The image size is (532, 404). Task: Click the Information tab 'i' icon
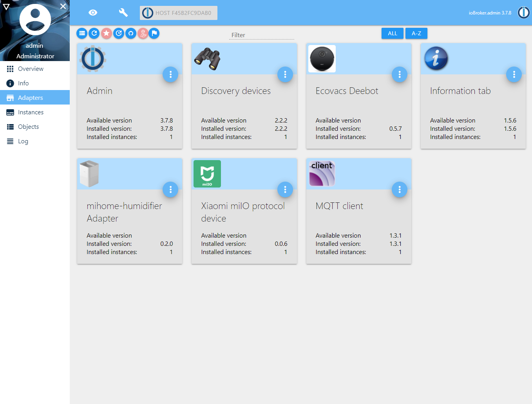pyautogui.click(x=436, y=59)
